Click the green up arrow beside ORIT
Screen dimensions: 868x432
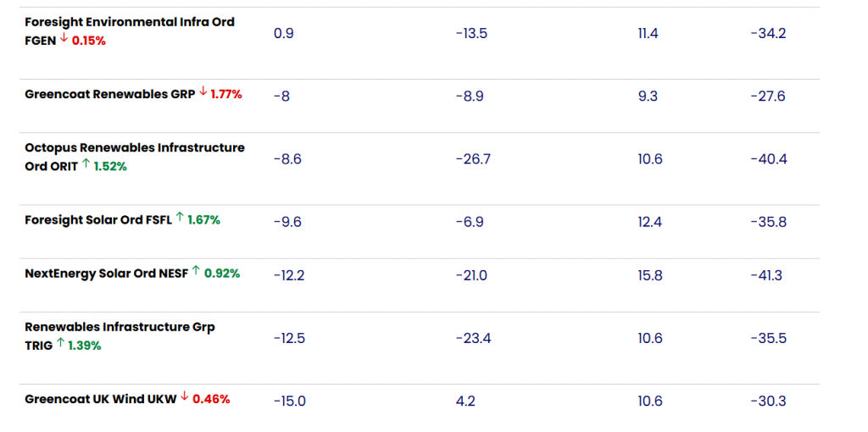(x=86, y=164)
